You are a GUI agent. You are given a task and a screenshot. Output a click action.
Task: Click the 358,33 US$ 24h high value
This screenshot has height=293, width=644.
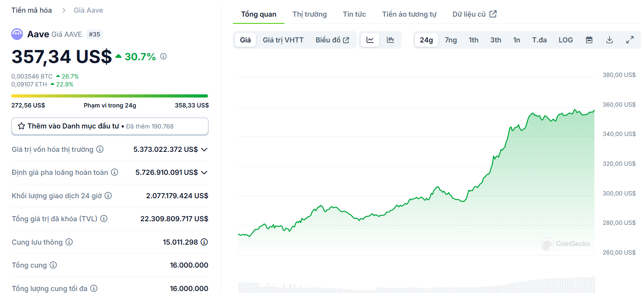click(x=192, y=105)
